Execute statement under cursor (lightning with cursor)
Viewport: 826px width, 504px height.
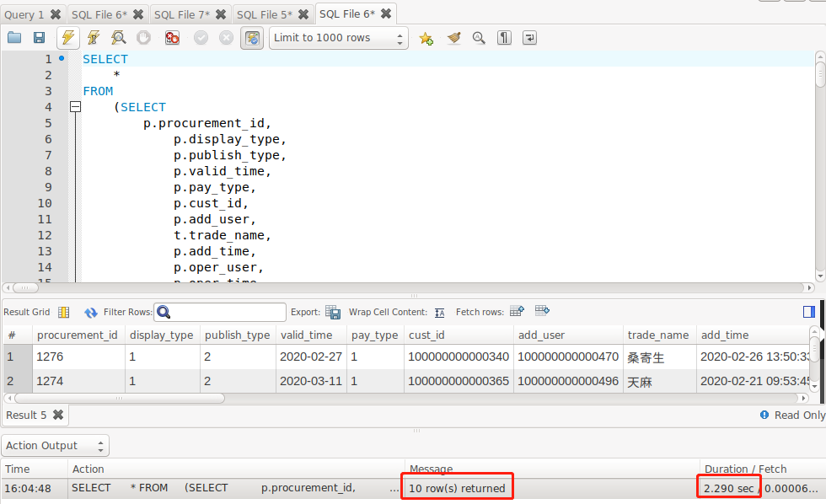tap(94, 37)
